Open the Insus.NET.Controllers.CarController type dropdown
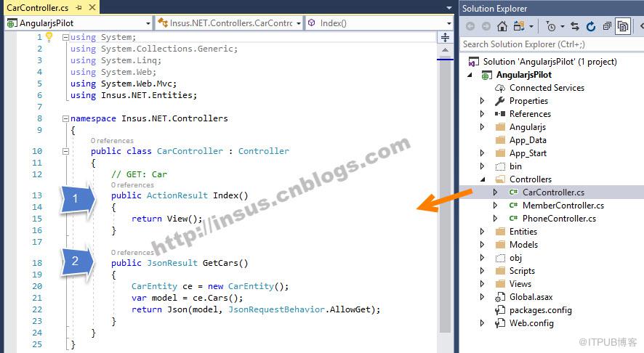The height and width of the screenshot is (353, 644). [x=299, y=23]
